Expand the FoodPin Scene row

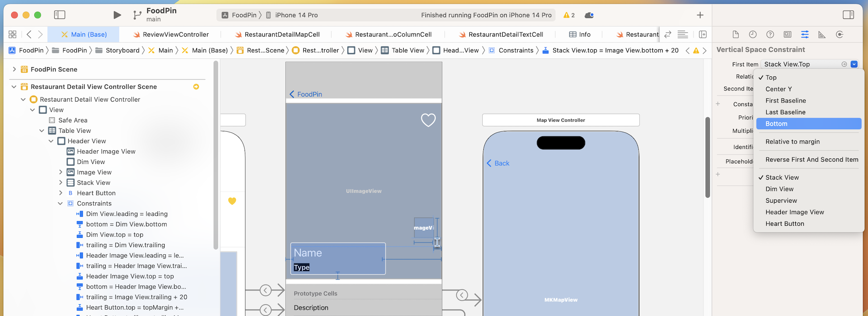(14, 69)
